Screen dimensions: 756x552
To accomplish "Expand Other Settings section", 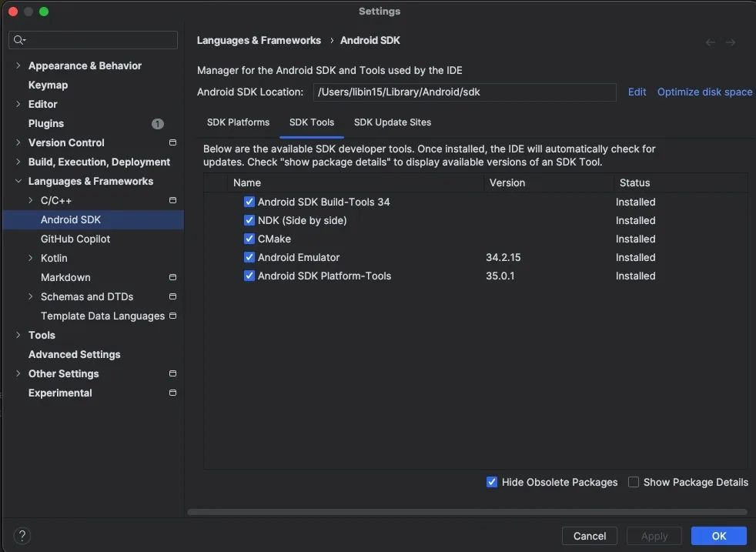I will (x=18, y=373).
